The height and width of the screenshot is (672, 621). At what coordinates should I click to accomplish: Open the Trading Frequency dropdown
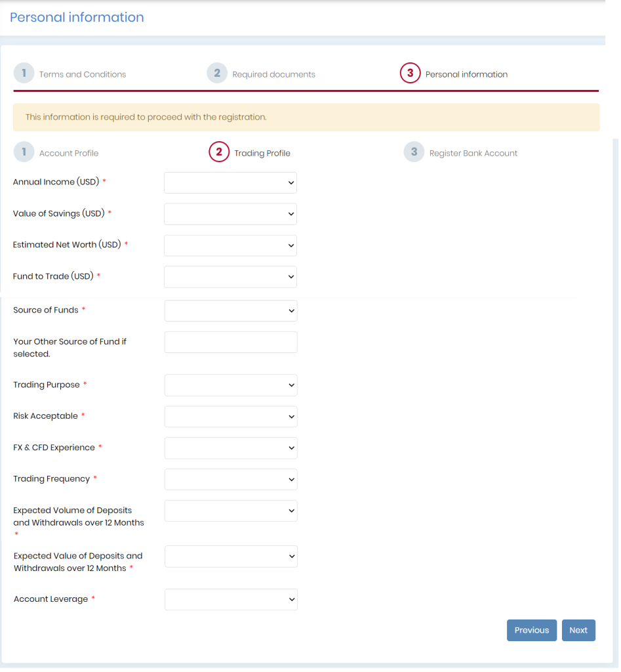231,479
